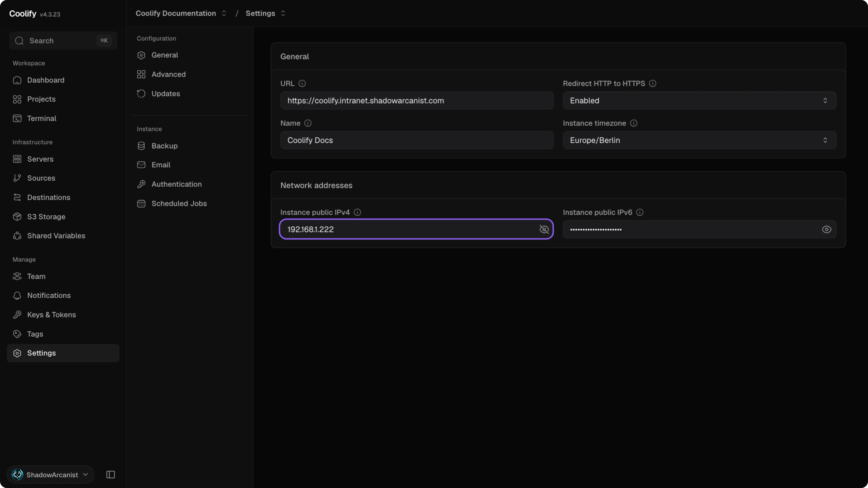The height and width of the screenshot is (488, 868).
Task: Click the Backup database icon
Action: [x=141, y=146]
